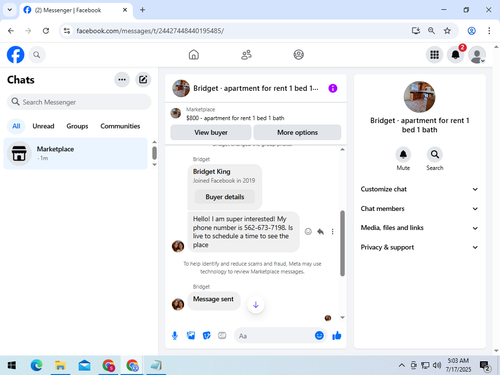Image resolution: width=500 pixels, height=375 pixels.
Task: Open Microsoft Edge from taskbar
Action: pyautogui.click(x=36, y=366)
